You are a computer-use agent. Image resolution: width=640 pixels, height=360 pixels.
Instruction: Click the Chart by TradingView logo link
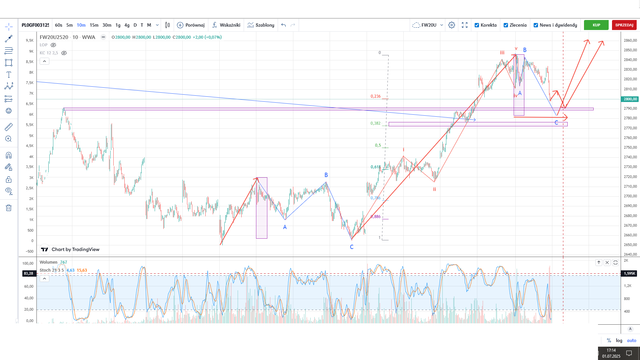tap(70, 249)
